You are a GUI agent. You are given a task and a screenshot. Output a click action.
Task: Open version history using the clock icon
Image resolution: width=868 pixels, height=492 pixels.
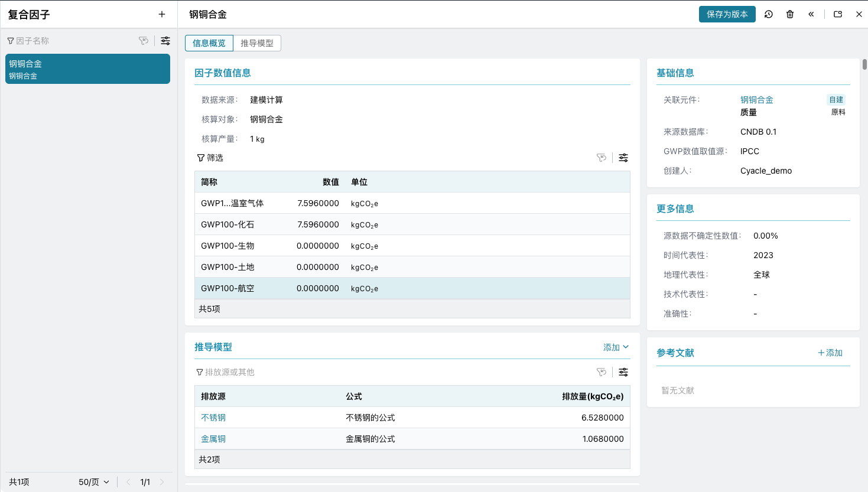point(768,14)
